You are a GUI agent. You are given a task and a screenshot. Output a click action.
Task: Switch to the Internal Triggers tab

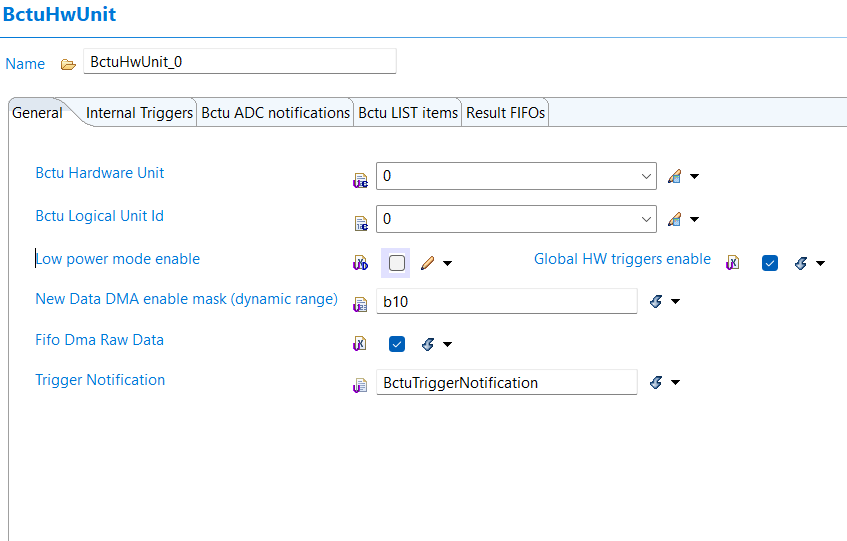click(x=139, y=113)
